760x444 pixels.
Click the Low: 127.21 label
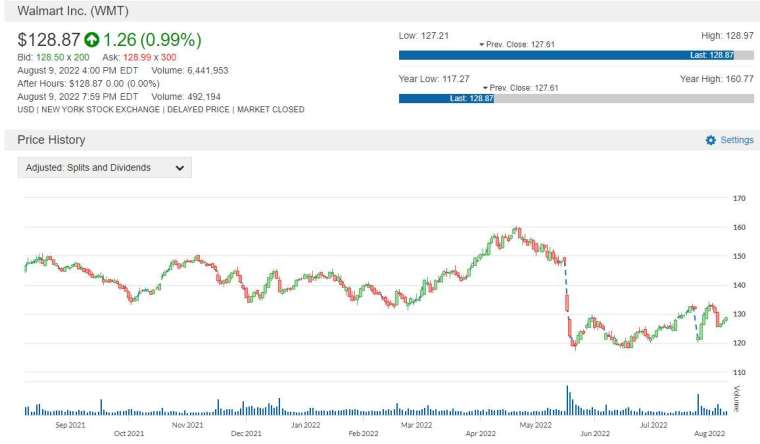[x=424, y=36]
